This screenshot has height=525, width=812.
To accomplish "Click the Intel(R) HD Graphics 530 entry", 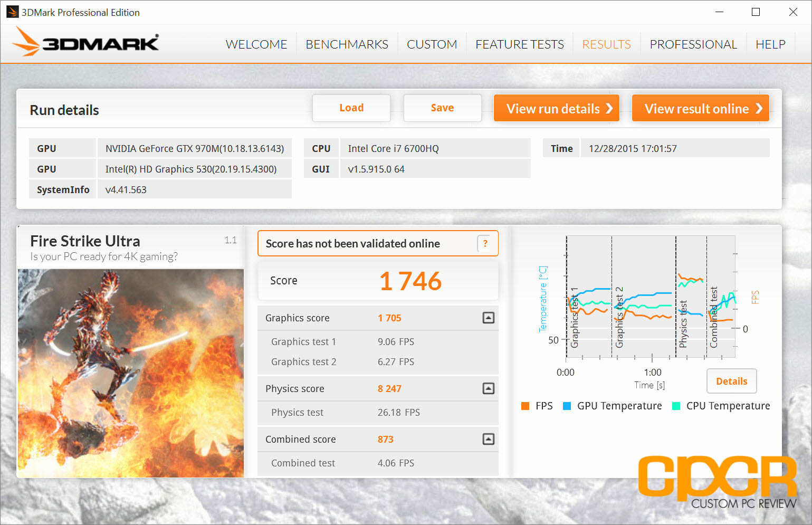I will [x=195, y=169].
